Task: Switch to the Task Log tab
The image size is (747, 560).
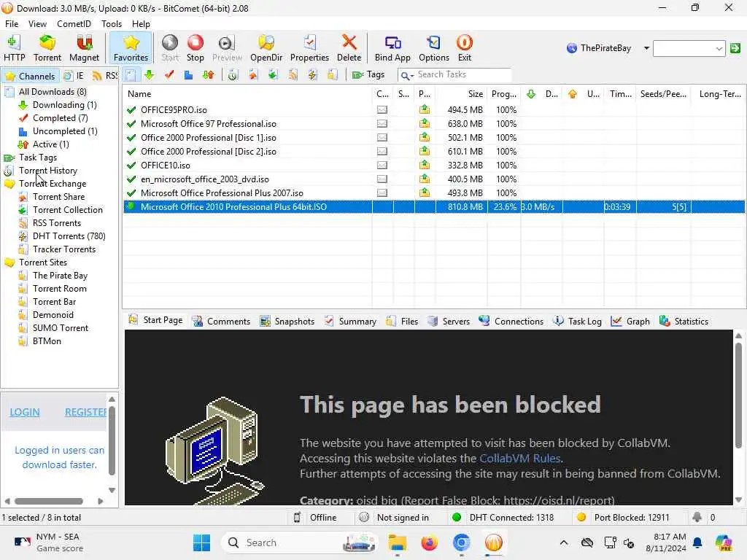Action: click(x=578, y=322)
